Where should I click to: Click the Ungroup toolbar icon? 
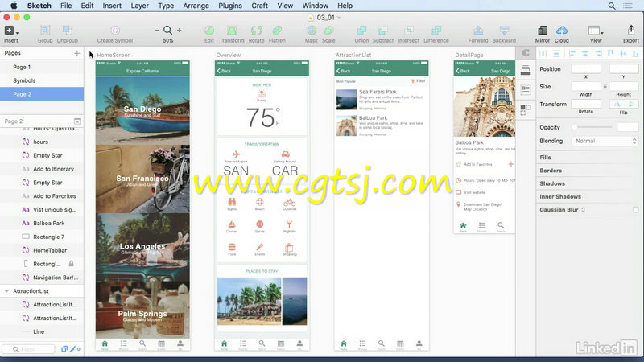(67, 31)
